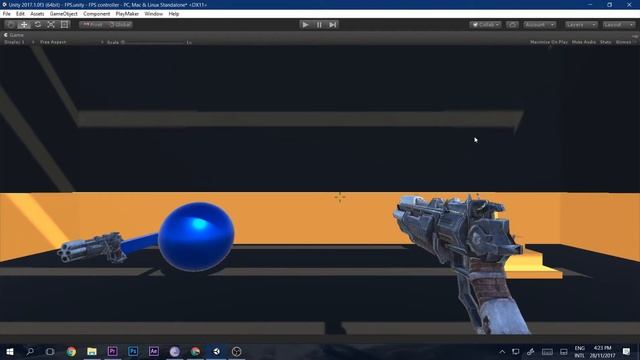Image resolution: width=640 pixels, height=360 pixels.
Task: Open the GameObject menu
Action: [x=64, y=14]
